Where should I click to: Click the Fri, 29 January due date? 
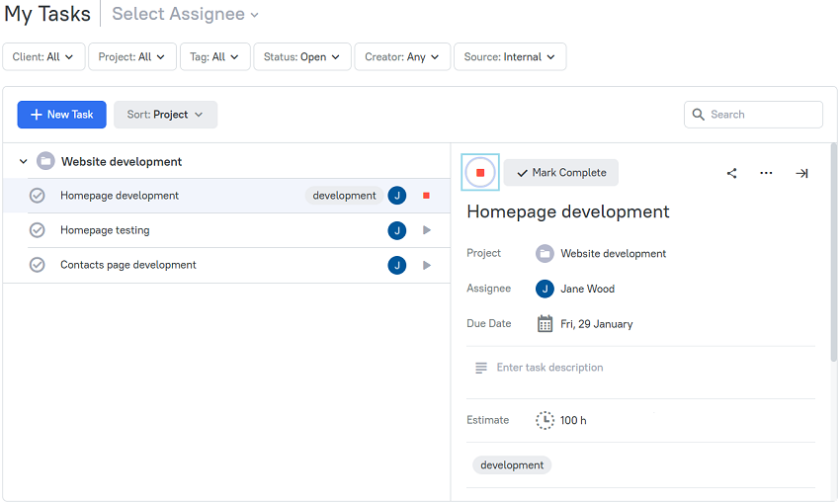(x=596, y=324)
